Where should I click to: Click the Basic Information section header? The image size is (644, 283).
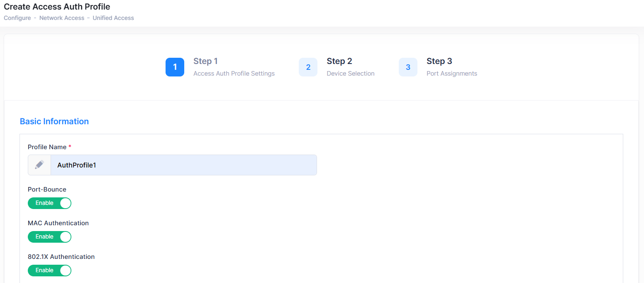click(x=54, y=121)
